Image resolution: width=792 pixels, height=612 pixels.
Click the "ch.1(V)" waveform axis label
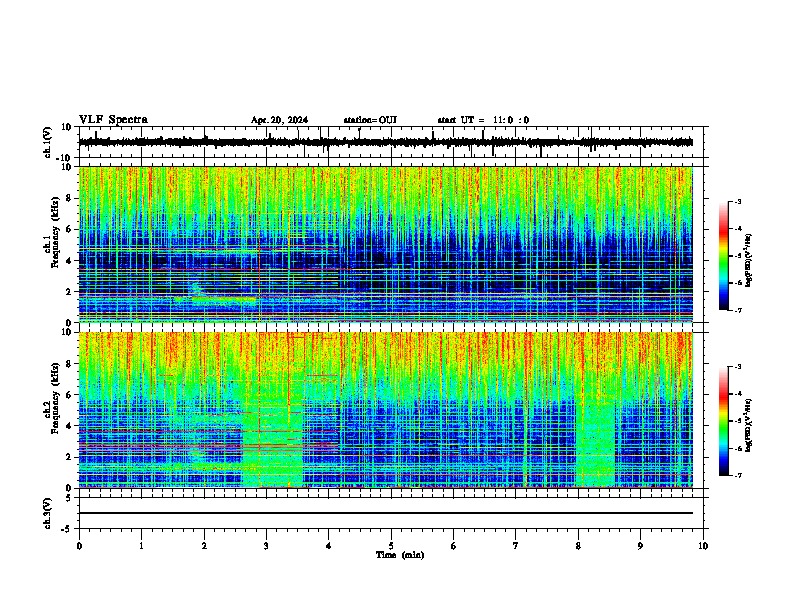(x=48, y=142)
